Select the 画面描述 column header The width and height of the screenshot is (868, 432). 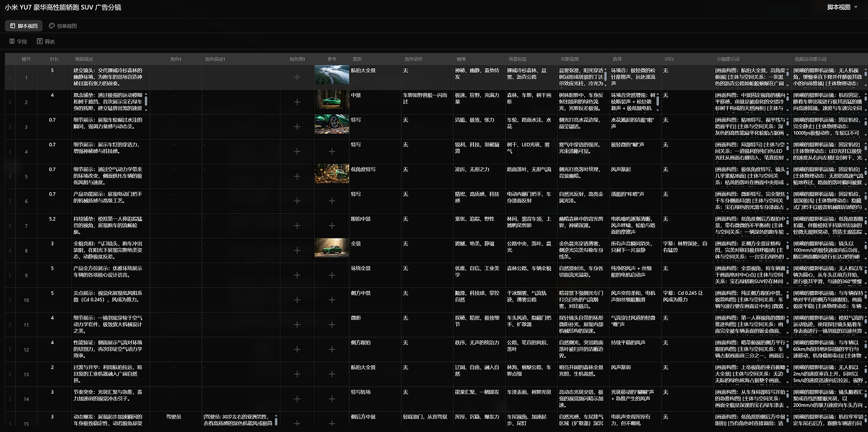pyautogui.click(x=110, y=59)
